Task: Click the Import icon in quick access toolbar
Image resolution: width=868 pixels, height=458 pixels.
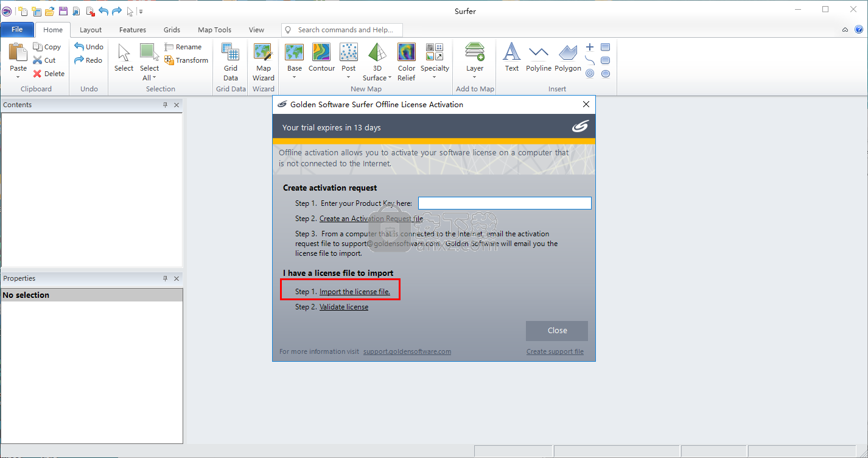Action: [x=76, y=11]
